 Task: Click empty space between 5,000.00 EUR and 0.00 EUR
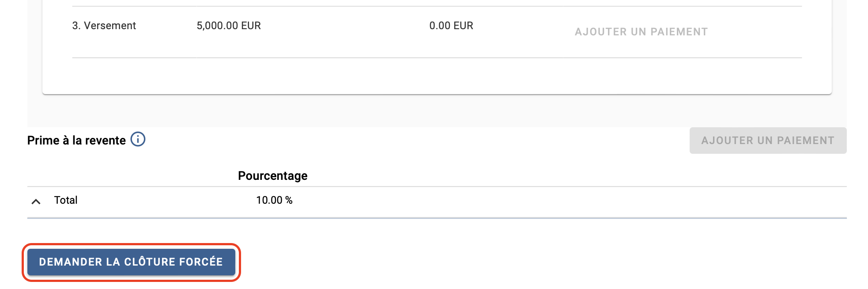tap(344, 26)
